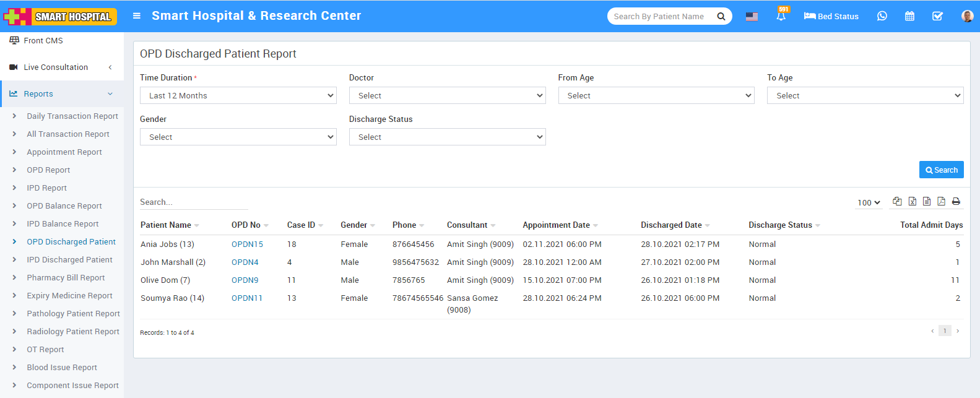Open the Time Duration dropdown

tap(238, 95)
